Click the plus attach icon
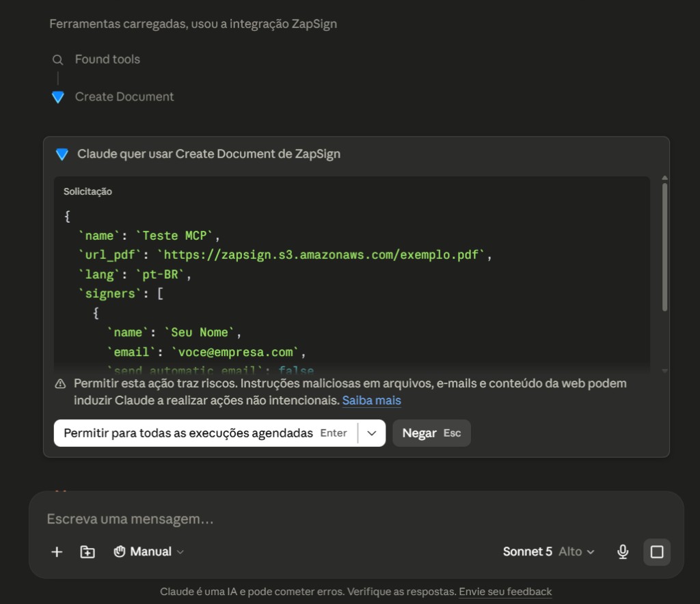The height and width of the screenshot is (604, 700). pos(57,552)
